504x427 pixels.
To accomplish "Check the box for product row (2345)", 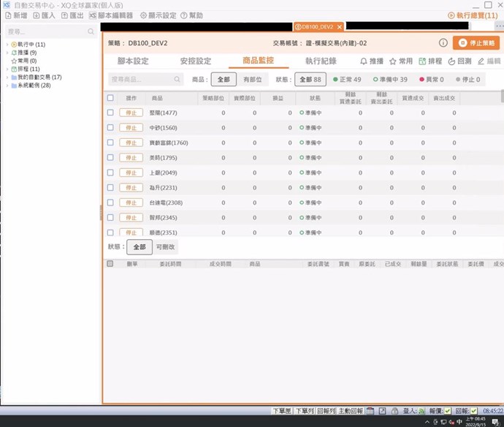I will pyautogui.click(x=110, y=218).
